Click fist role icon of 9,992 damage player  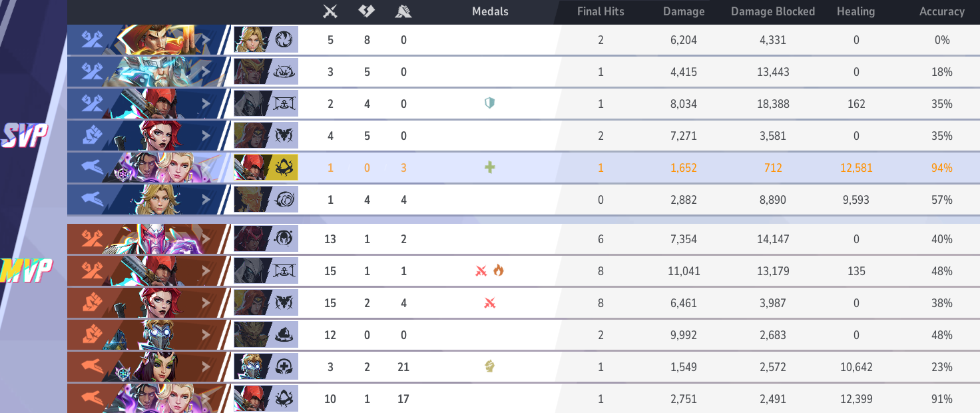92,334
